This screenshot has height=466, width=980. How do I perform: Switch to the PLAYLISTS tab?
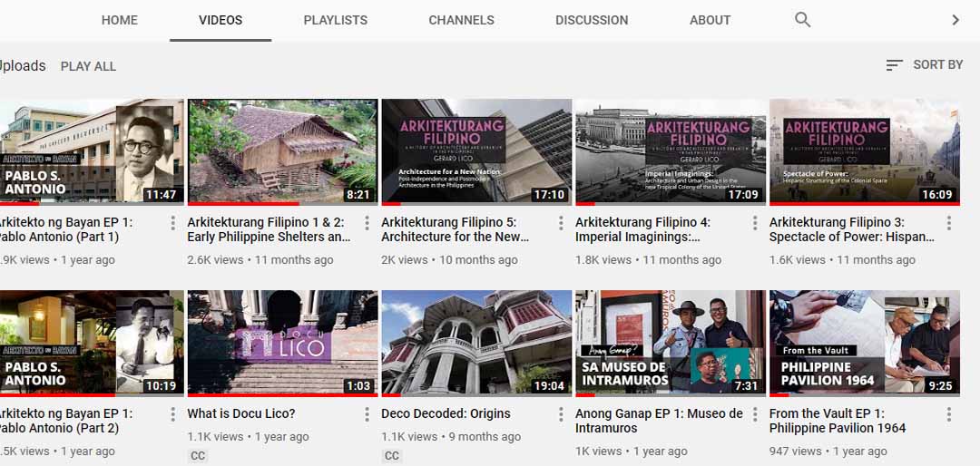(335, 20)
